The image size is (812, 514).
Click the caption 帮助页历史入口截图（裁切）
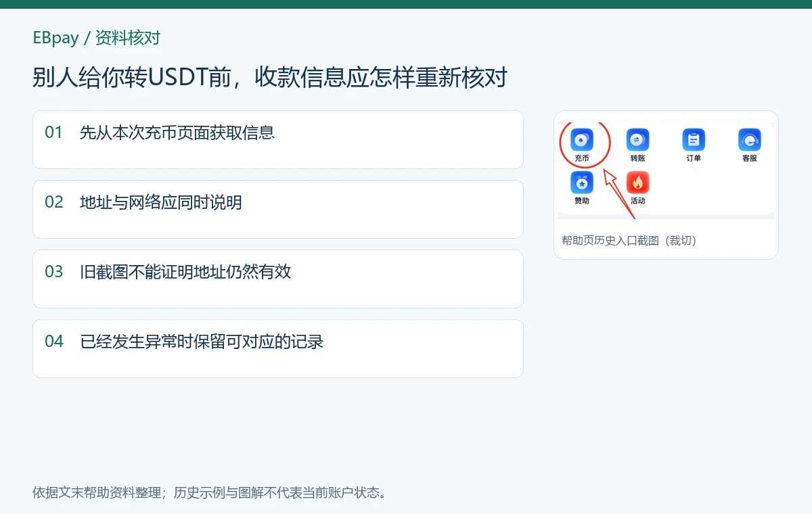pyautogui.click(x=629, y=241)
